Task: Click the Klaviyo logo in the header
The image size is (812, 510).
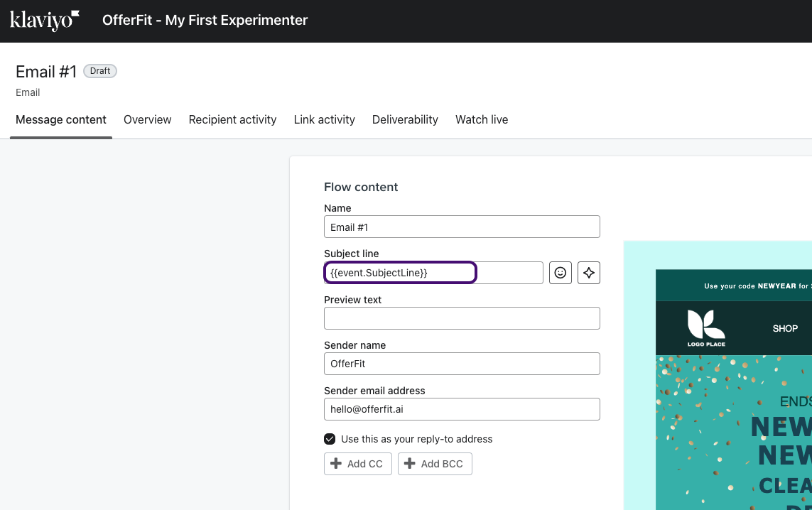Action: (x=43, y=19)
